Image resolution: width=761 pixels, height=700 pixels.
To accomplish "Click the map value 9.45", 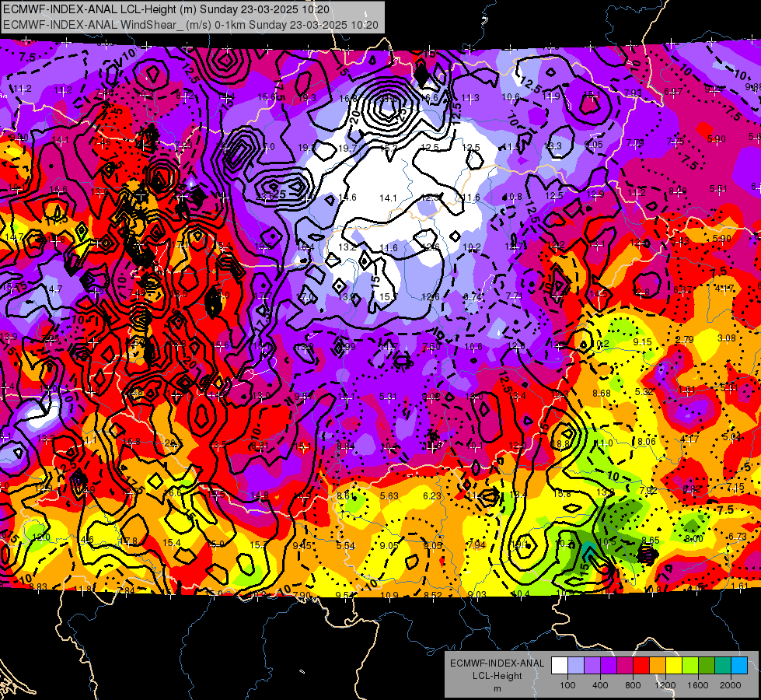I will tap(302, 545).
